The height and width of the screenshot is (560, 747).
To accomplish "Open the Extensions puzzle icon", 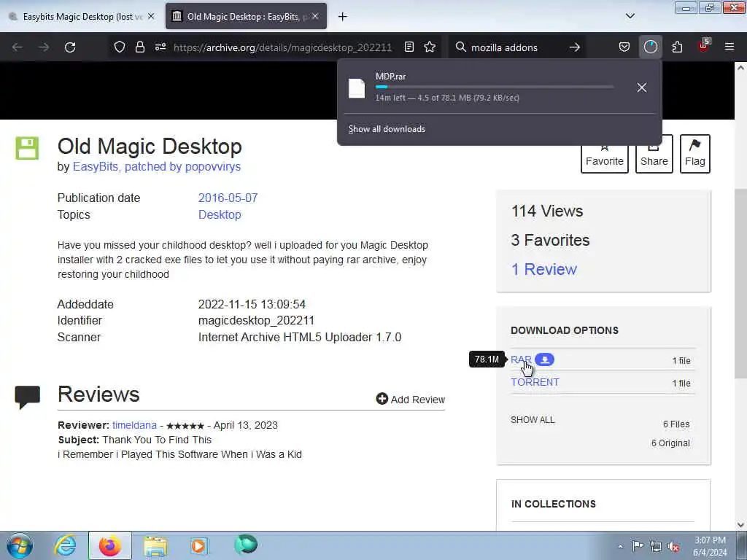I will pyautogui.click(x=677, y=47).
